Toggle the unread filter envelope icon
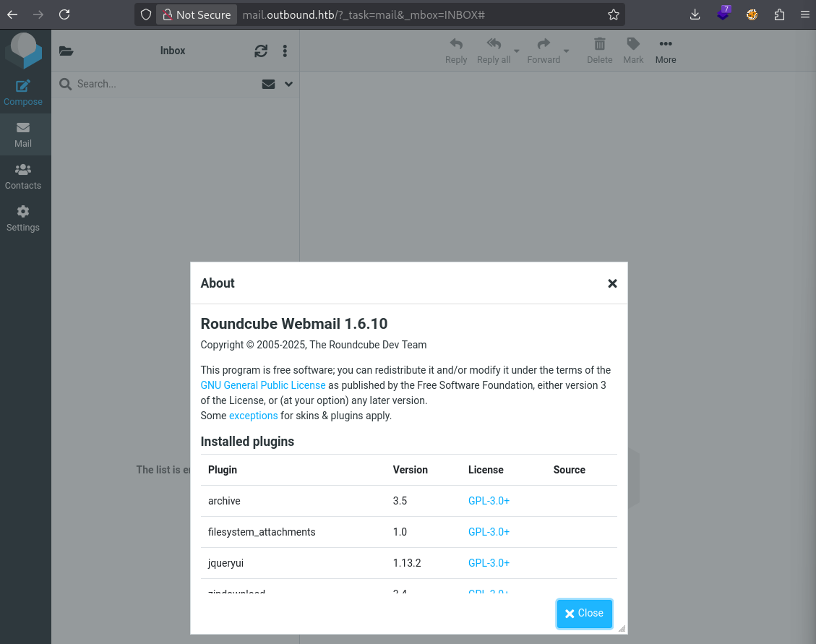The width and height of the screenshot is (816, 644). point(268,84)
